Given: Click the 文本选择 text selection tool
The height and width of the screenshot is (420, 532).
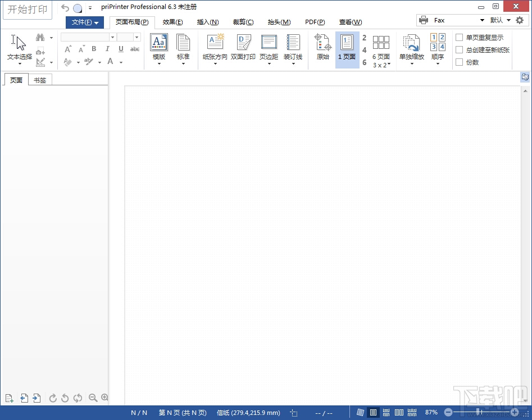Looking at the screenshot, I should click(x=19, y=44).
